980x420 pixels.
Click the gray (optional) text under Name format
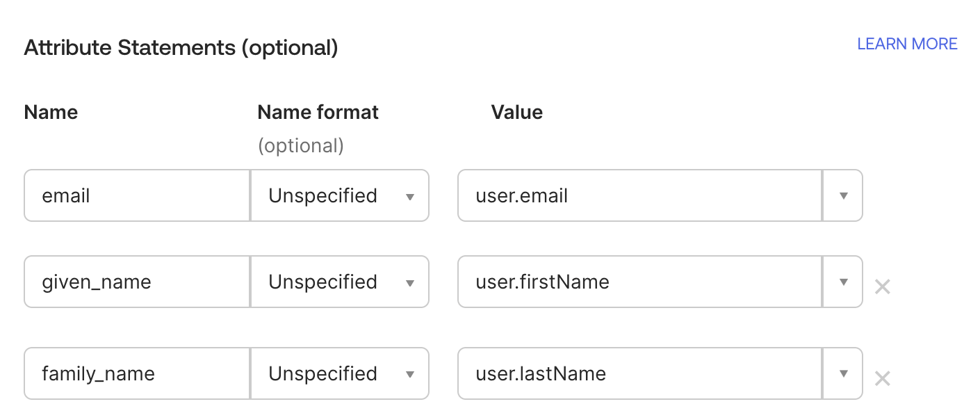point(300,146)
